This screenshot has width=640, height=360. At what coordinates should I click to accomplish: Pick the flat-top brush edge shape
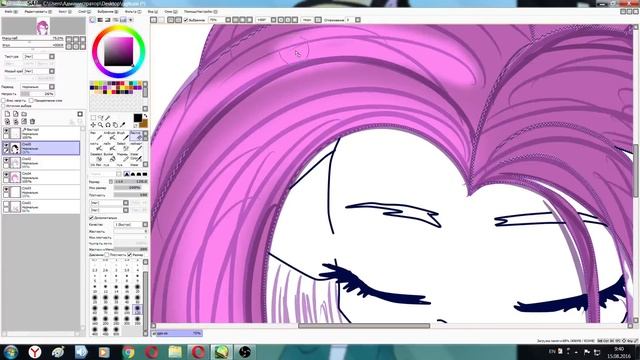pyautogui.click(x=144, y=174)
